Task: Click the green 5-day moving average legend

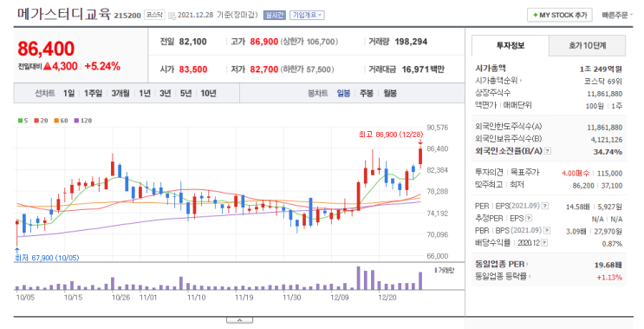Action: [23, 121]
